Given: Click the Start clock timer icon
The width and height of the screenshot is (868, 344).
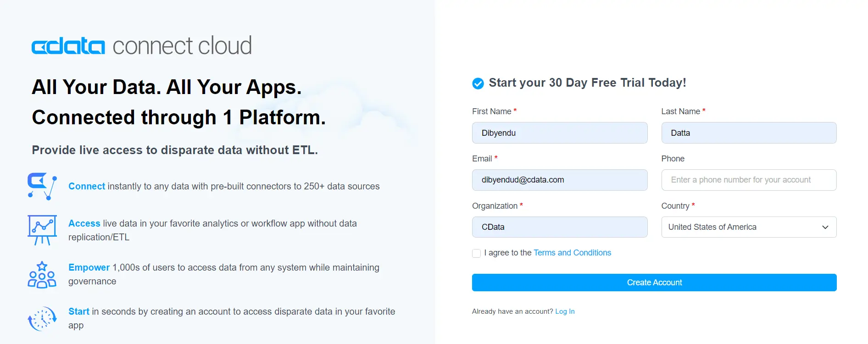Looking at the screenshot, I should pos(42,318).
